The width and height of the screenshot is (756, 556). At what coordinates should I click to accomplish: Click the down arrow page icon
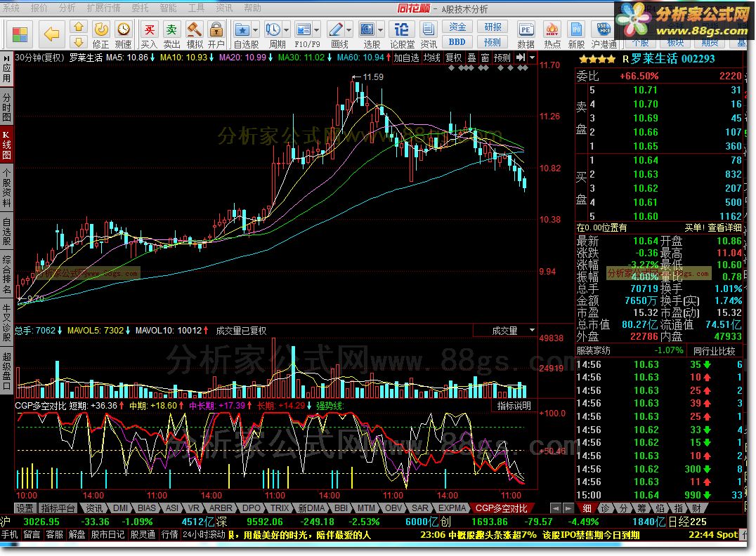pyautogui.click(x=79, y=42)
